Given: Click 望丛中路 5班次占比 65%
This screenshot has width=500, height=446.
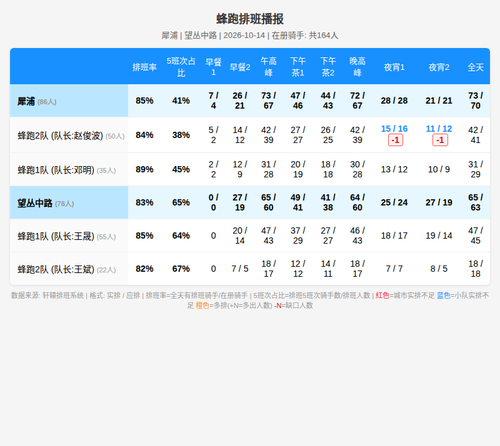Looking at the screenshot, I should pyautogui.click(x=181, y=203).
